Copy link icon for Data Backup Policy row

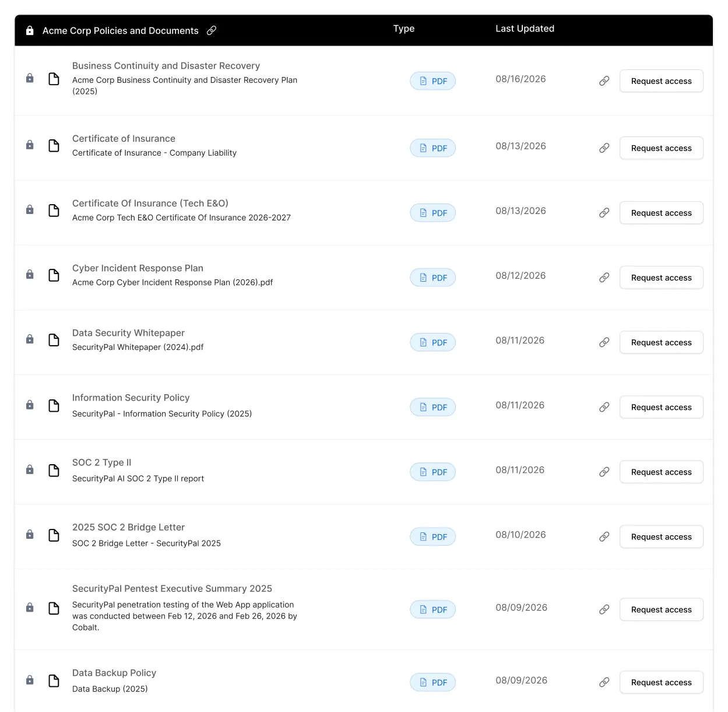[604, 682]
